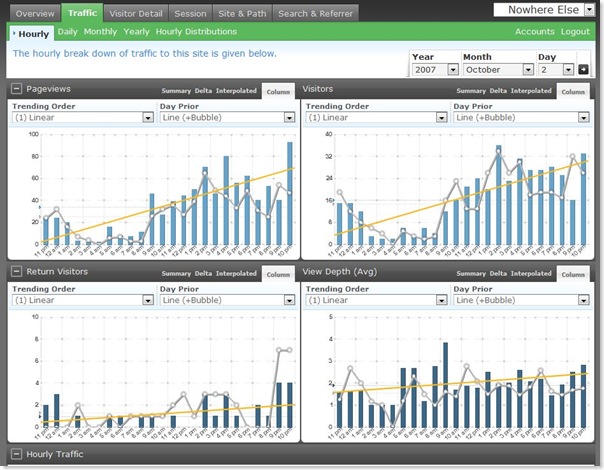Show Visitors Summary view
Viewport: 604px width, 470px height.
click(x=471, y=91)
